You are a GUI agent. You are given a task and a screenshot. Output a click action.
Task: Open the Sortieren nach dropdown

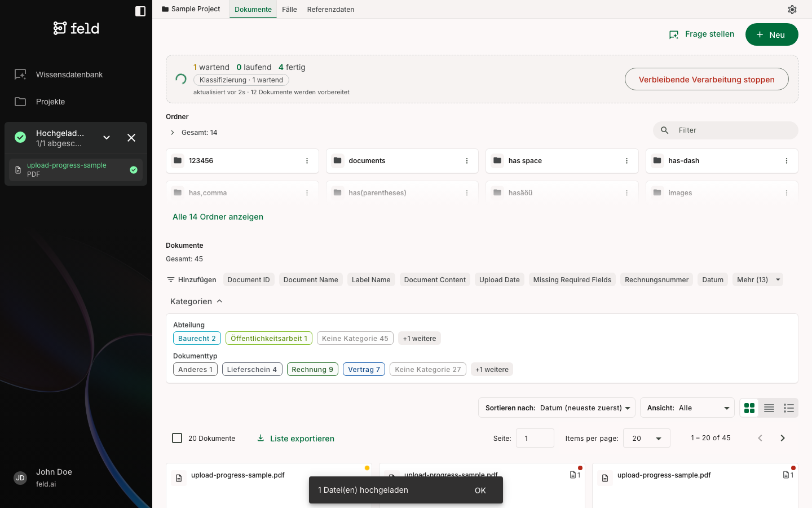[x=557, y=408]
